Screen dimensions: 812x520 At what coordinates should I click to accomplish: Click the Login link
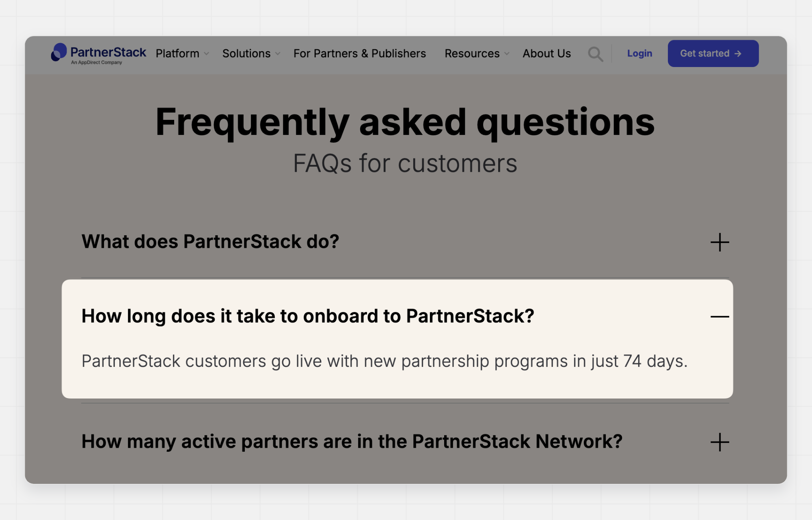pos(639,54)
